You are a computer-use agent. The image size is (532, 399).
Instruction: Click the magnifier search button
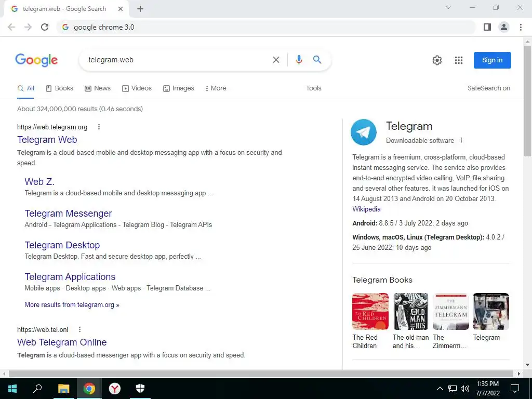[317, 60]
